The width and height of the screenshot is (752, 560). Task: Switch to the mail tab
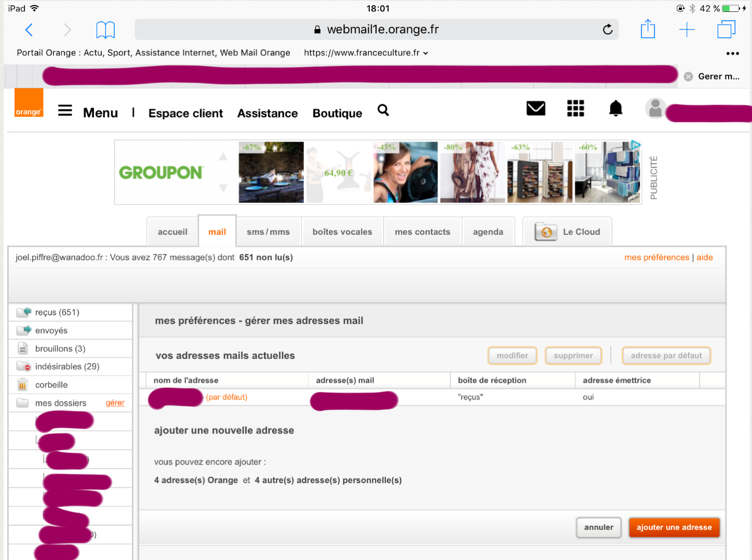pos(217,232)
